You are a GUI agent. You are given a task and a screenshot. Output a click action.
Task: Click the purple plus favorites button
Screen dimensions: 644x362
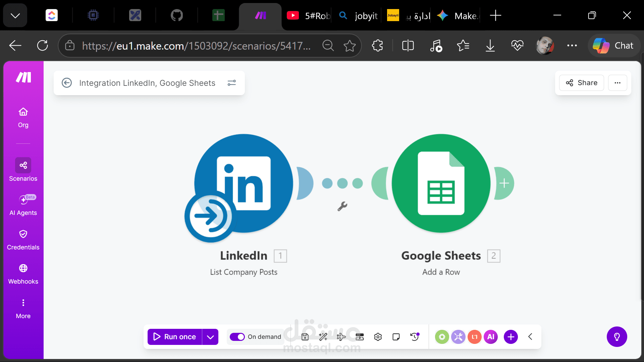click(x=511, y=337)
